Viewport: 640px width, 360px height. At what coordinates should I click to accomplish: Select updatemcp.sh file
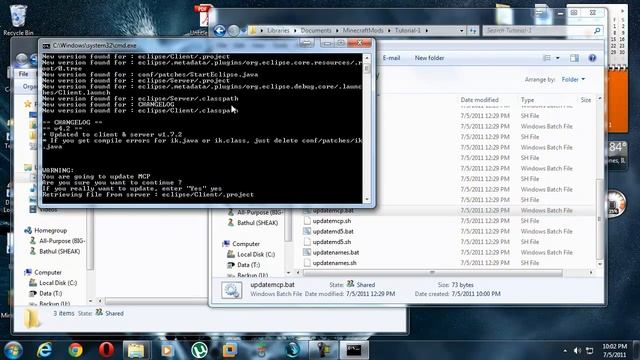pos(332,221)
